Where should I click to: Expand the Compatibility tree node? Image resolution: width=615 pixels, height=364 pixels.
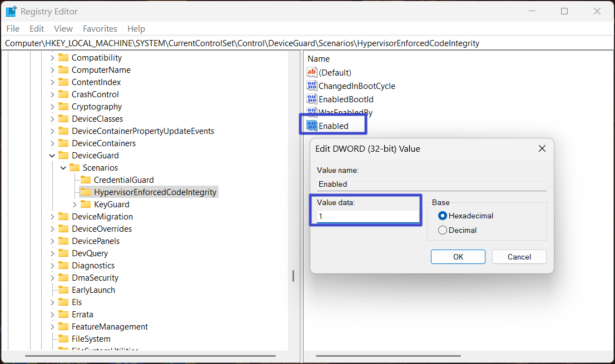(x=52, y=58)
